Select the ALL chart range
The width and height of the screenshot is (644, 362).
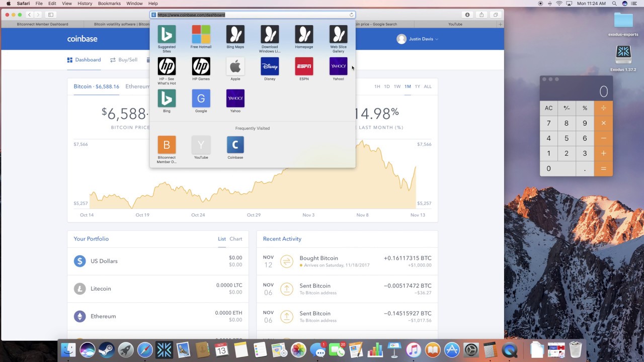(x=428, y=86)
